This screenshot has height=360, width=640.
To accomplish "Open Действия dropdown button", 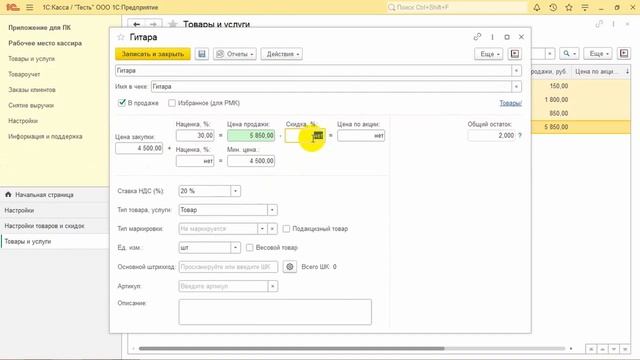I will [282, 54].
